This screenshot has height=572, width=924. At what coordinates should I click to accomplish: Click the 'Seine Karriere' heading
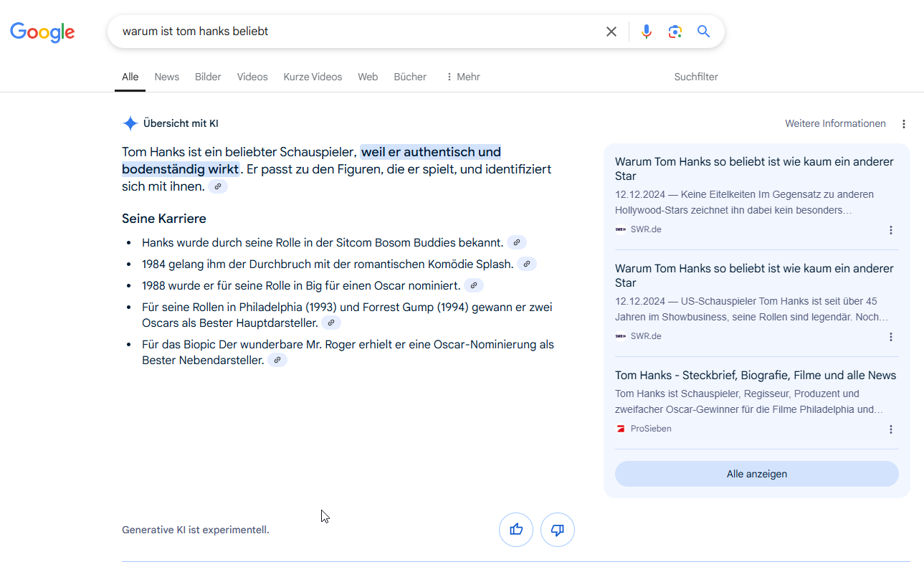pos(164,219)
